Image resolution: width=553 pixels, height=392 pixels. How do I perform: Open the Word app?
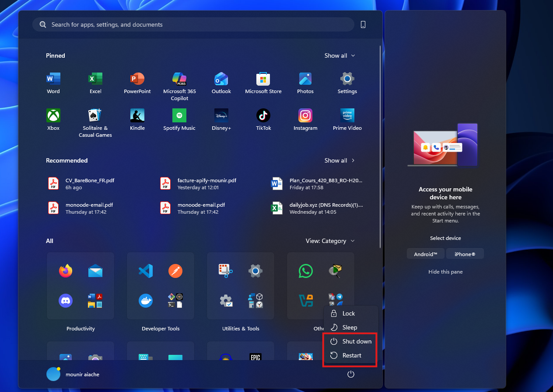(53, 83)
